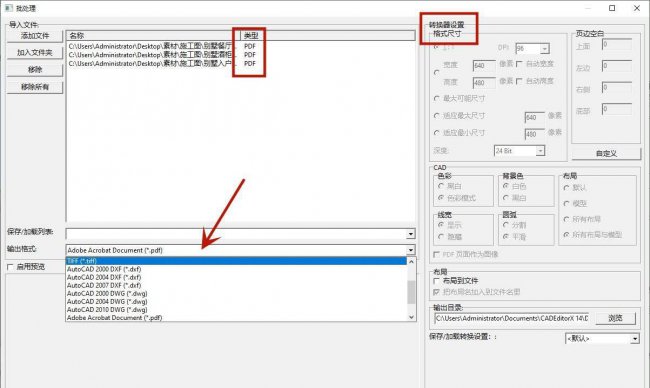Screen dimensions: 650x388
Task: Click the 高度 480 input field
Action: 484,82
